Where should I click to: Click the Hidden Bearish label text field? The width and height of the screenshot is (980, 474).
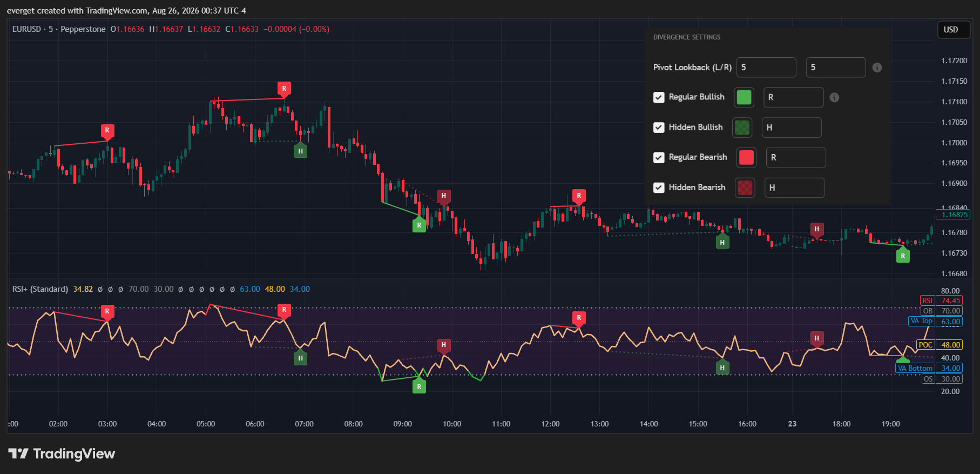(x=795, y=188)
